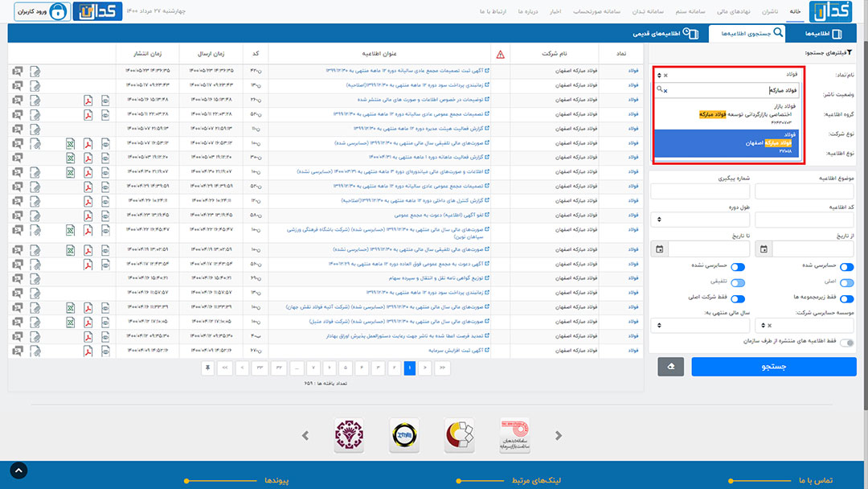Click eye view icon of 'توضیحات در خصوص اطلاعات' row

105,101
